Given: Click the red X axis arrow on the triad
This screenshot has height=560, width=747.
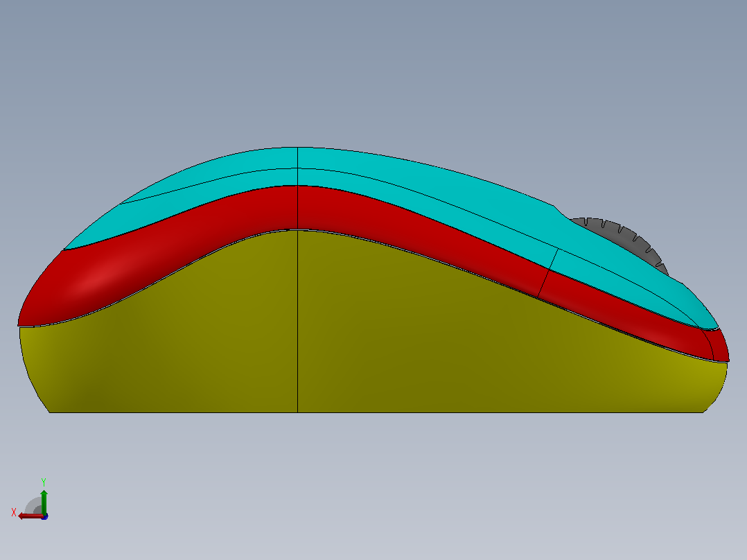Looking at the screenshot, I should pyautogui.click(x=30, y=516).
